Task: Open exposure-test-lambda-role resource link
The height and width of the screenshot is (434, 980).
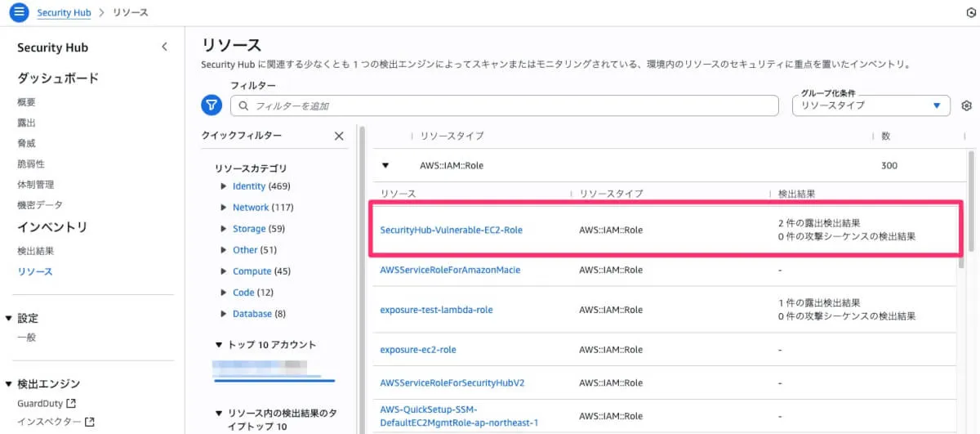Action: tap(436, 310)
